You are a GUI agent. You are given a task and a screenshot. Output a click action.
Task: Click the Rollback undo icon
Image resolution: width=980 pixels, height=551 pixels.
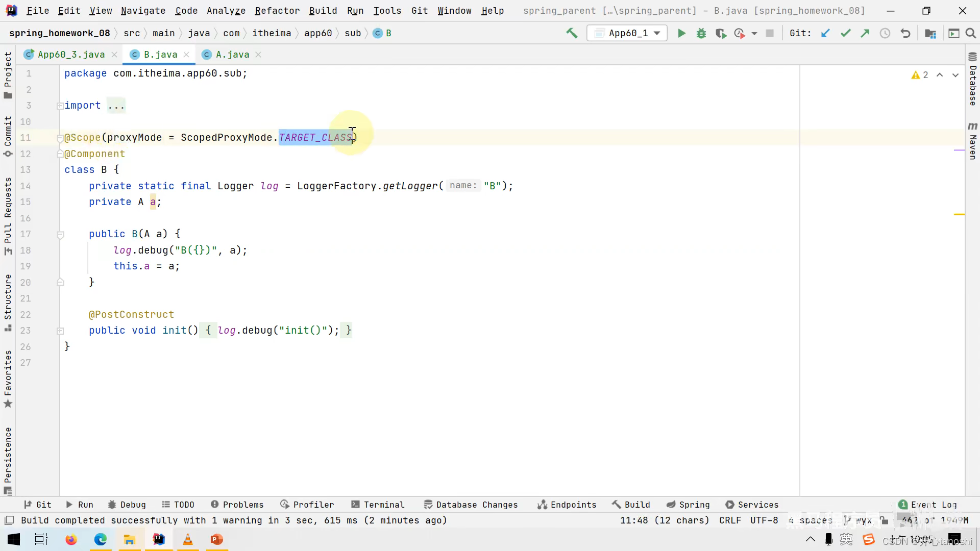pyautogui.click(x=905, y=33)
